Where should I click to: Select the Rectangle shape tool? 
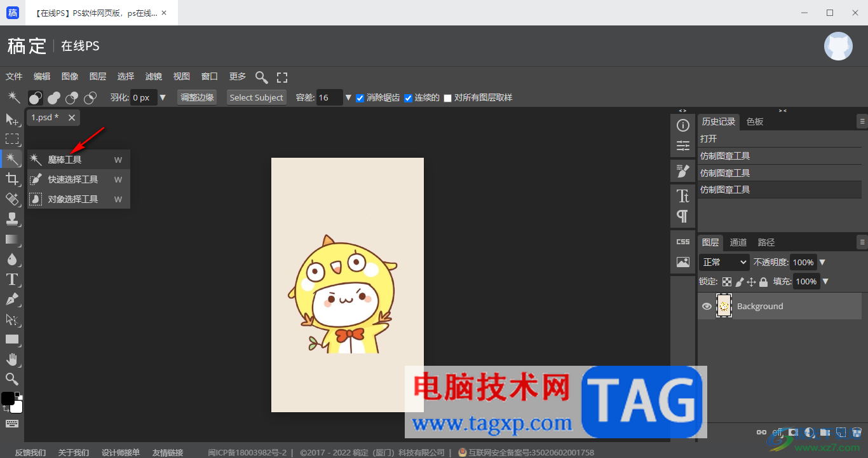(12, 339)
